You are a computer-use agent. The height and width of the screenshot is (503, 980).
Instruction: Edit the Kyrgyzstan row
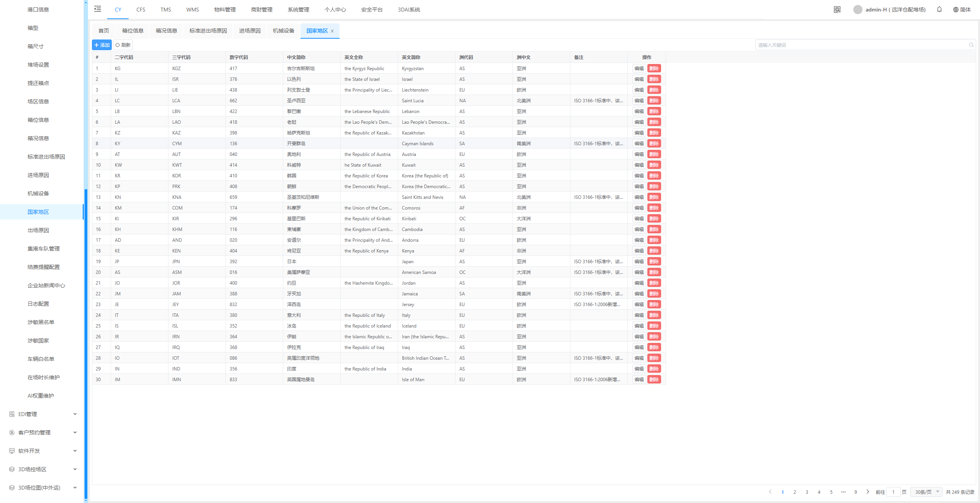[639, 69]
